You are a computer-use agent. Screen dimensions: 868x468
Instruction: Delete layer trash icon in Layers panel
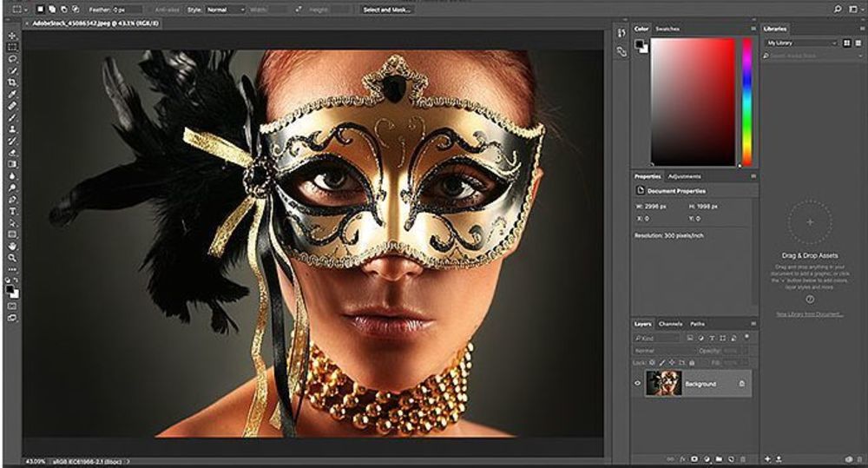(743, 459)
